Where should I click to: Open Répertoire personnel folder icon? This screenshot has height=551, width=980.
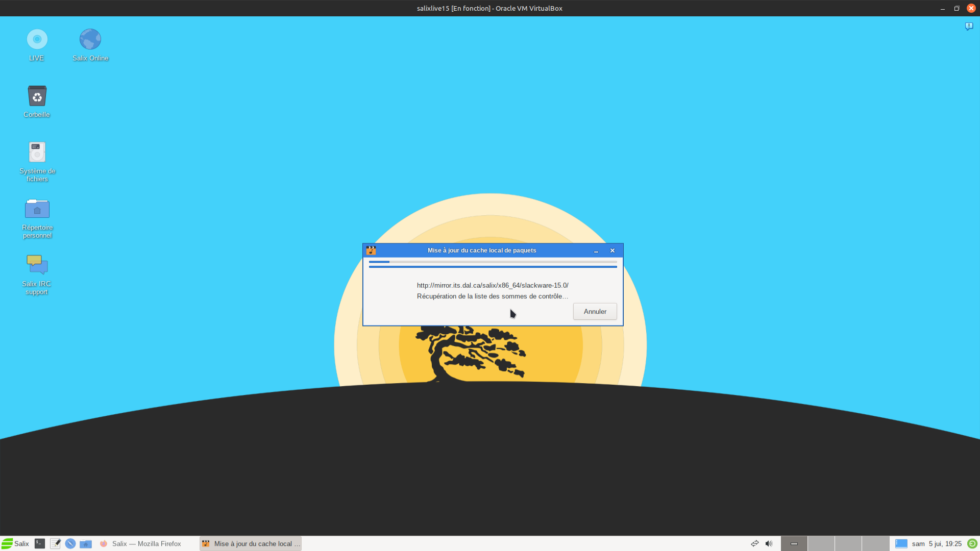point(37,209)
